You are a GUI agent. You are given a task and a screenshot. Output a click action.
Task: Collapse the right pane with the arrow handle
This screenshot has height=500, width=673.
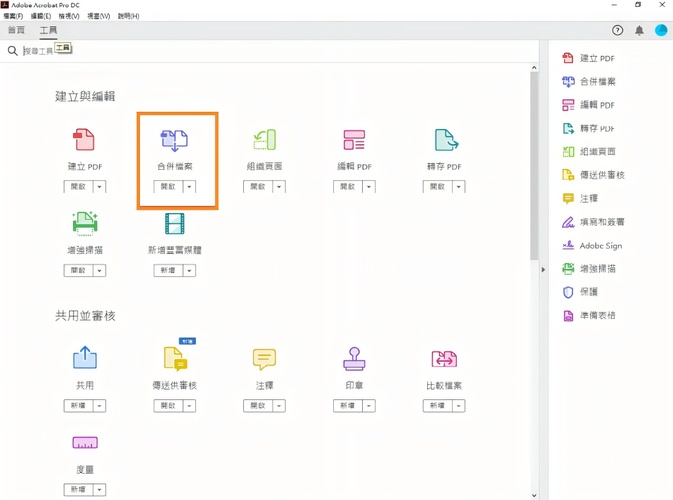(543, 270)
